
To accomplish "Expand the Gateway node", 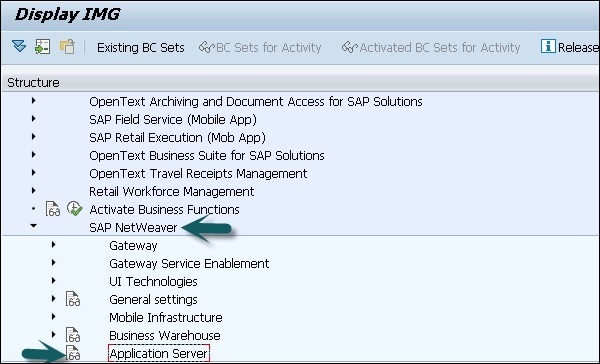I will tap(54, 244).
